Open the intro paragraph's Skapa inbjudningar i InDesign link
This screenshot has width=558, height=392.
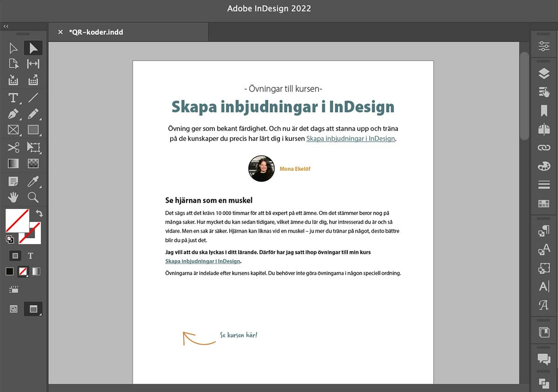[x=351, y=138]
